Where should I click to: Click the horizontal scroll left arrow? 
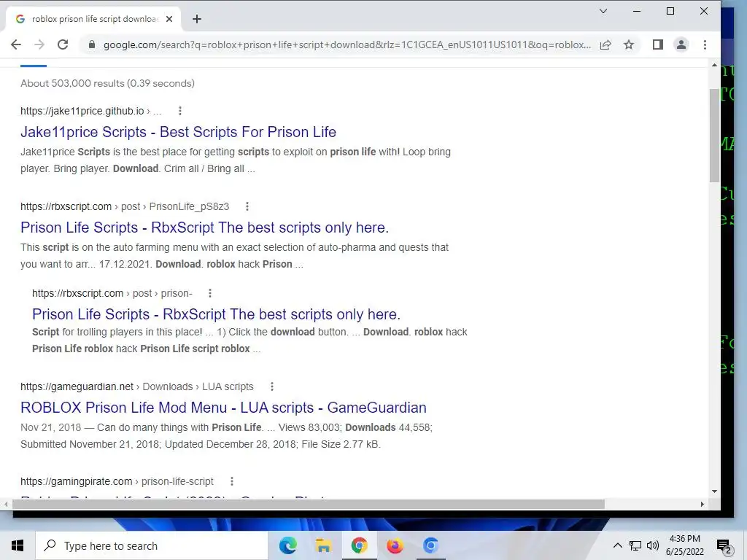pyautogui.click(x=5, y=504)
